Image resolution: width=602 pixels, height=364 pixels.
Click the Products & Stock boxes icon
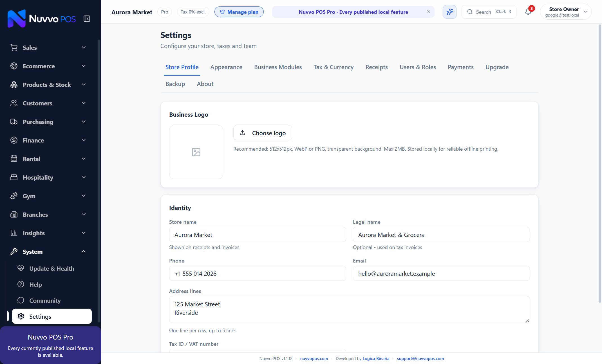click(x=14, y=85)
